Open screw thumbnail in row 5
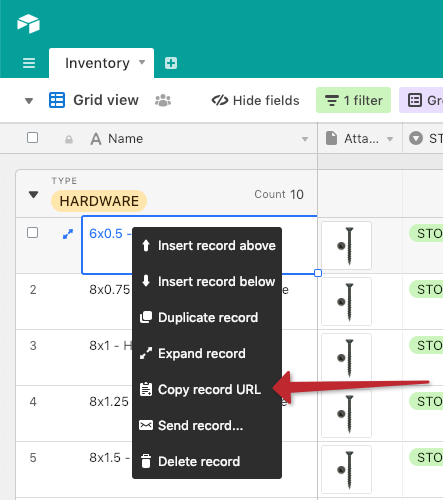This screenshot has width=443, height=500. [x=346, y=469]
